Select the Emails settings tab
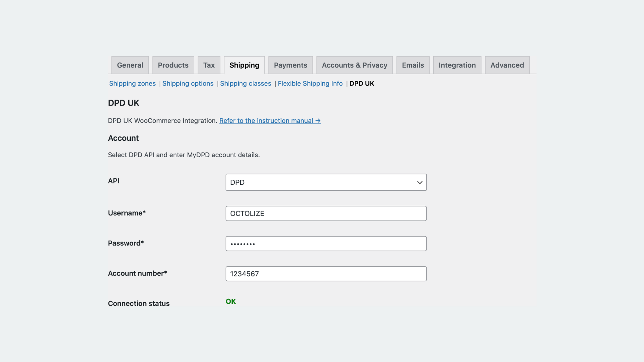 [x=413, y=65]
